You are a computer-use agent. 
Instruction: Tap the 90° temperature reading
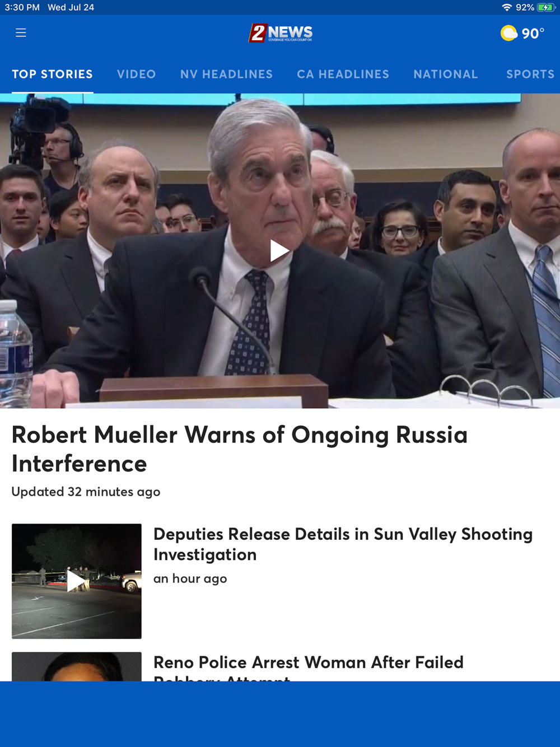coord(533,34)
